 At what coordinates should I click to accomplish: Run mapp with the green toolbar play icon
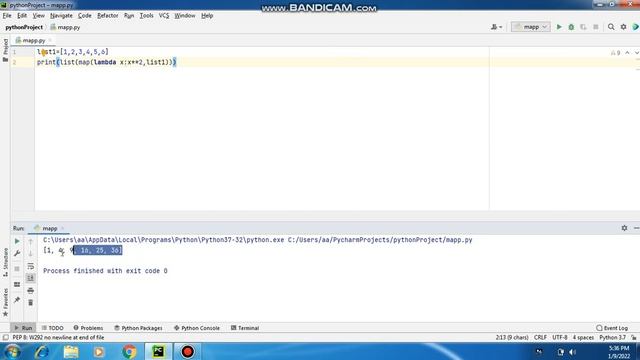point(559,27)
